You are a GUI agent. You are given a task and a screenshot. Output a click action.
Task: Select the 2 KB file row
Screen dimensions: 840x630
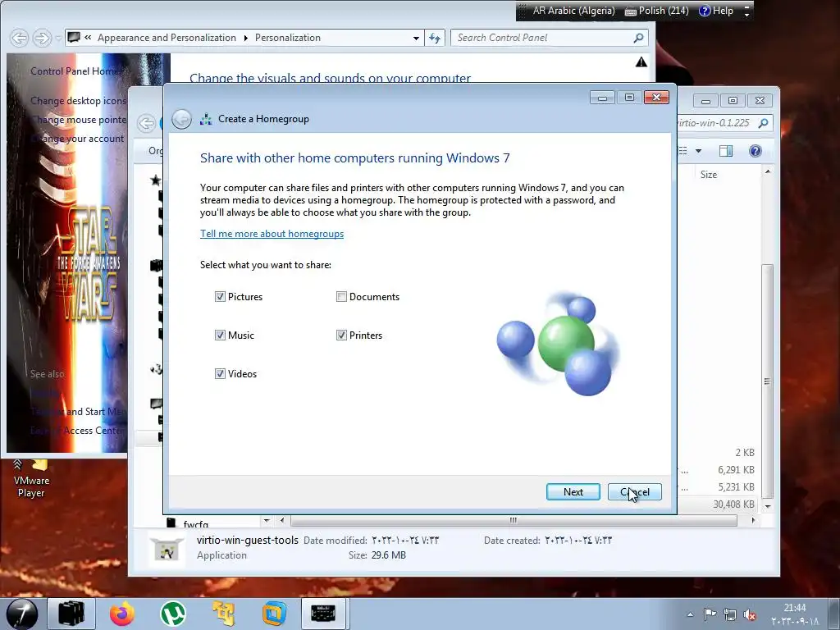point(718,453)
